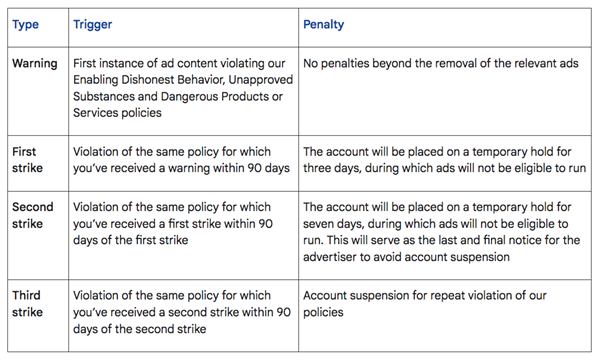600x360 pixels.
Task: Click 'days of the second strike' text
Action: click(140, 329)
